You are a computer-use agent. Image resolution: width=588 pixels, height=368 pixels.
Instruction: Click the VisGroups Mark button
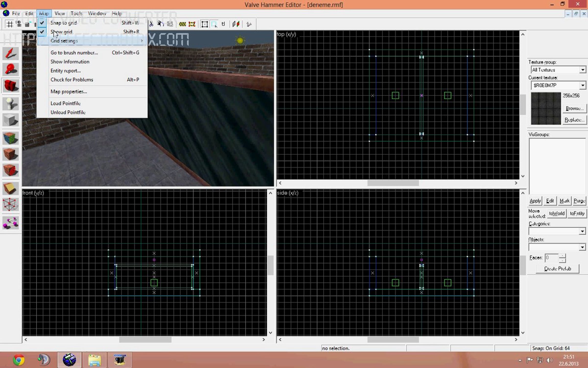[x=564, y=201]
